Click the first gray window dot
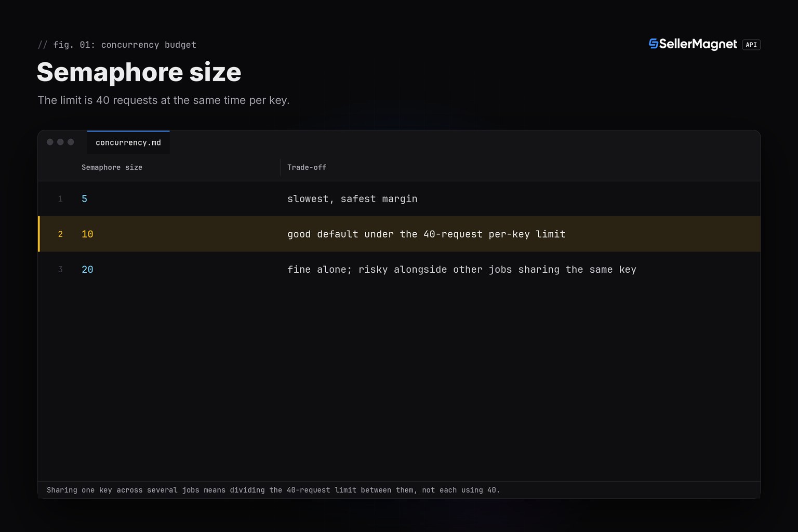Screen dimensions: 798x532 pyautogui.click(x=50, y=142)
